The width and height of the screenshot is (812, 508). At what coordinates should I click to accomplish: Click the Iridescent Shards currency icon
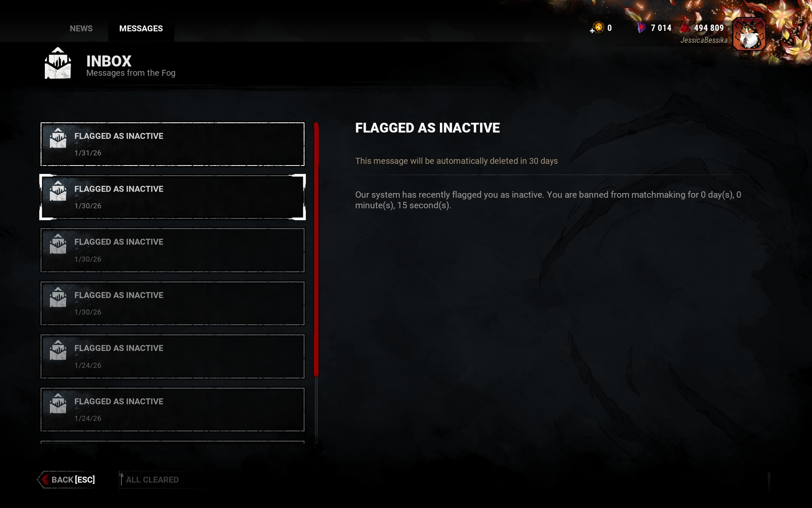pyautogui.click(x=642, y=28)
